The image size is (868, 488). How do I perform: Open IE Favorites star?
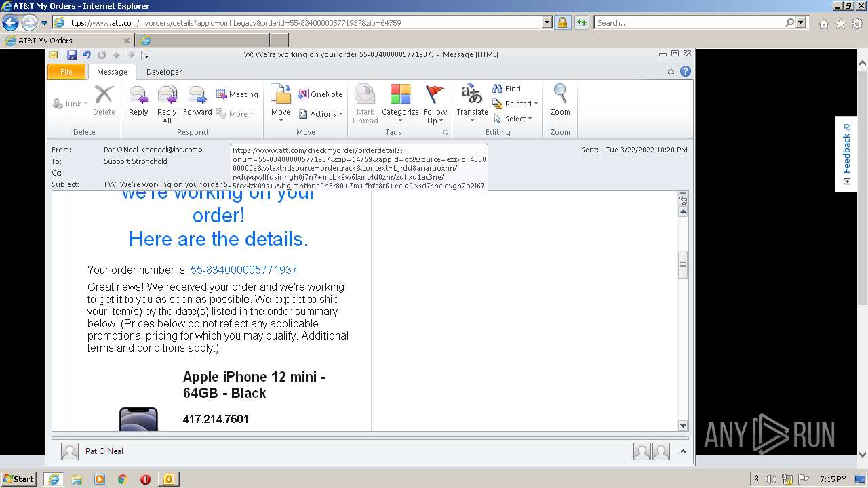(840, 24)
